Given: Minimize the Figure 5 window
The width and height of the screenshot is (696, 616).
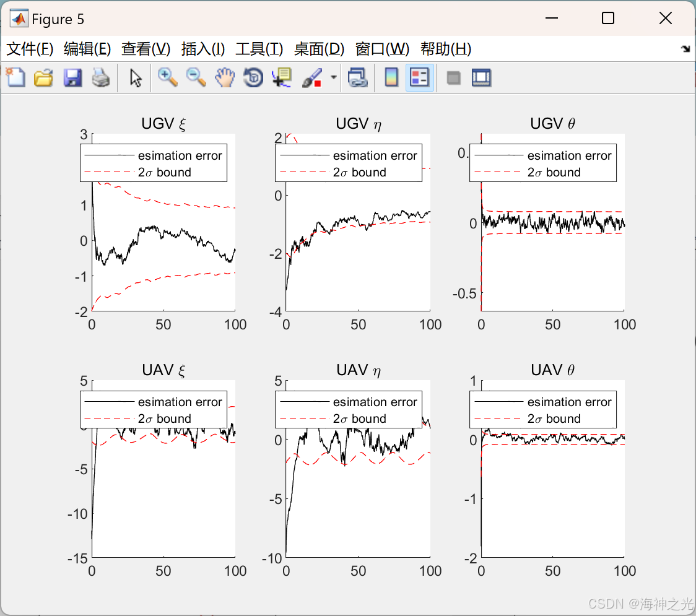Looking at the screenshot, I should pyautogui.click(x=552, y=18).
